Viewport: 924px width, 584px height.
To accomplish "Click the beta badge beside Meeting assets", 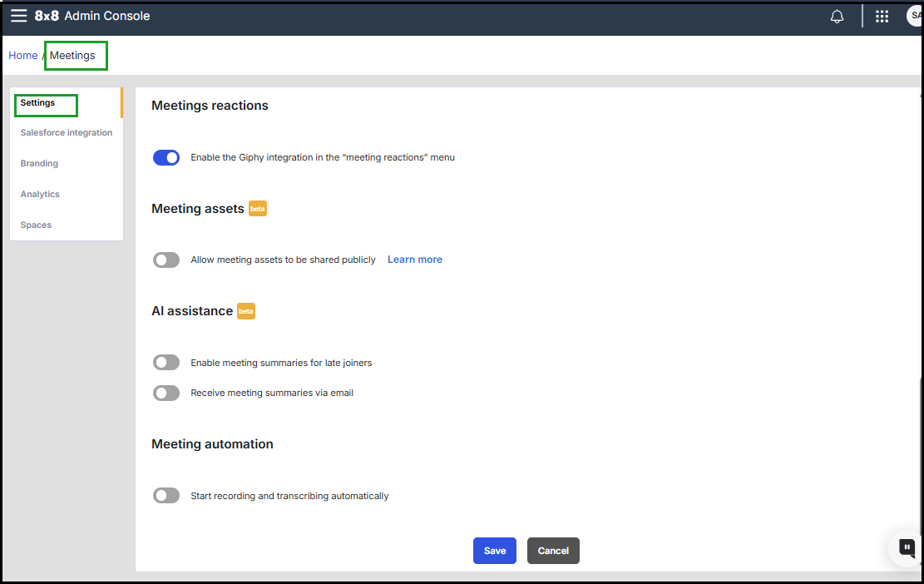I will [x=258, y=209].
